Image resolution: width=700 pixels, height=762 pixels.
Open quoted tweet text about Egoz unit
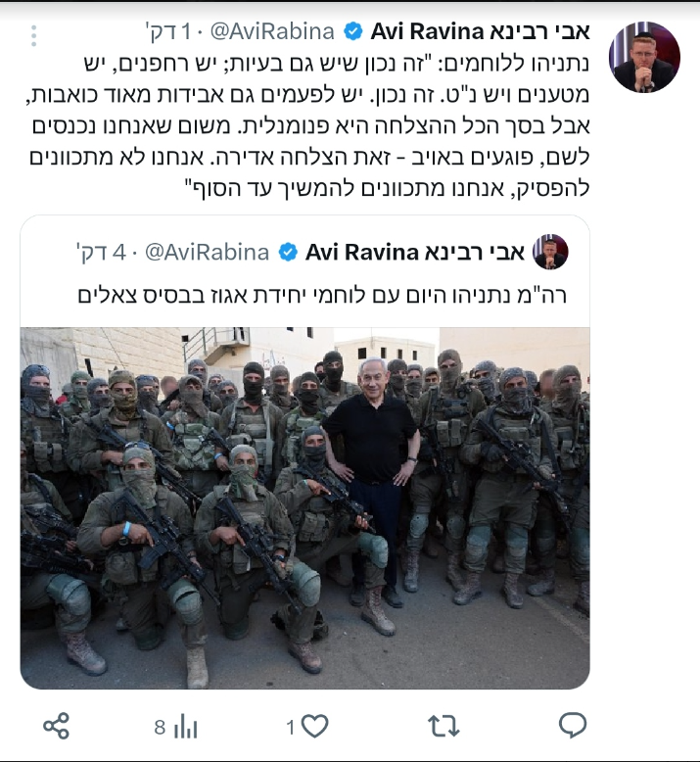[322, 296]
